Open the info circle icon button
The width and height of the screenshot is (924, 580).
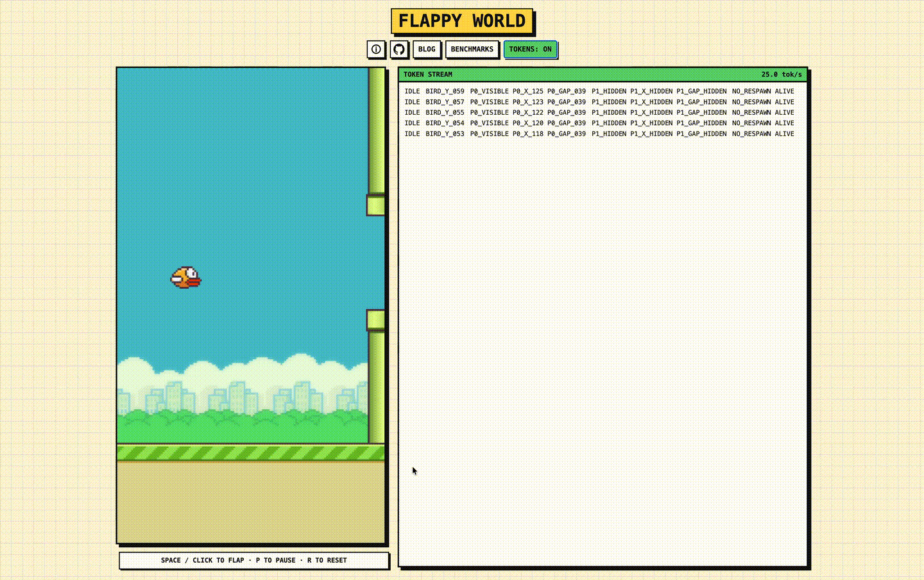376,49
